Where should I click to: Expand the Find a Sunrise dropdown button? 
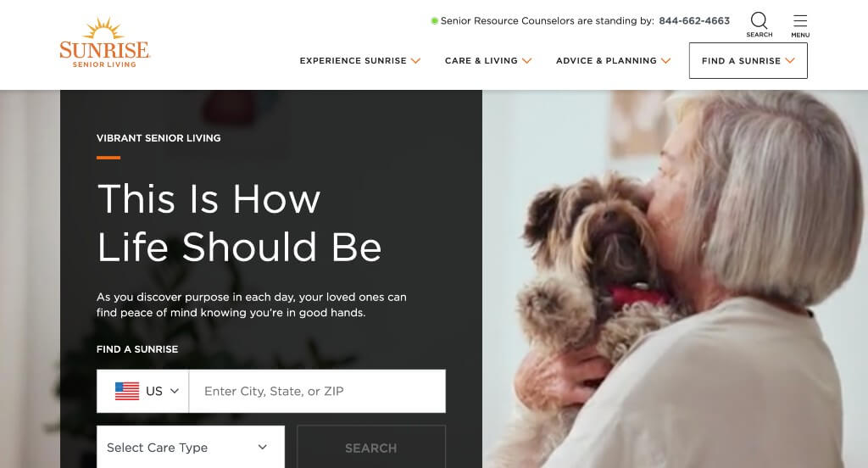748,61
